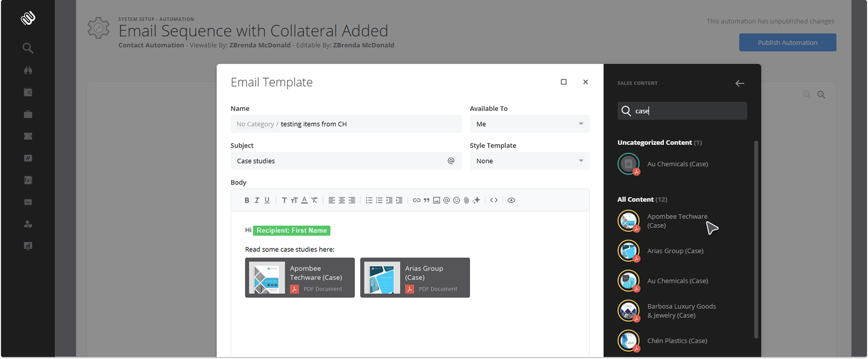Open the font color picker
Viewport: 868px width, 359px height.
304,200
